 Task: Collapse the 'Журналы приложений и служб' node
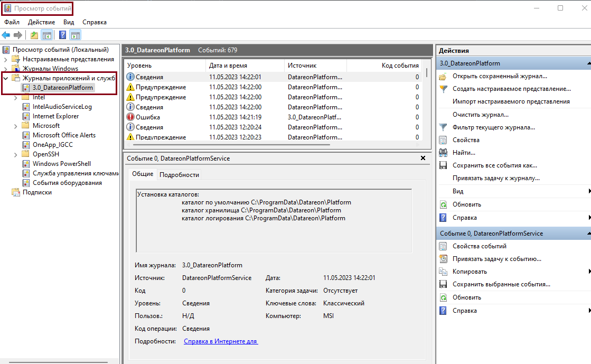6,78
